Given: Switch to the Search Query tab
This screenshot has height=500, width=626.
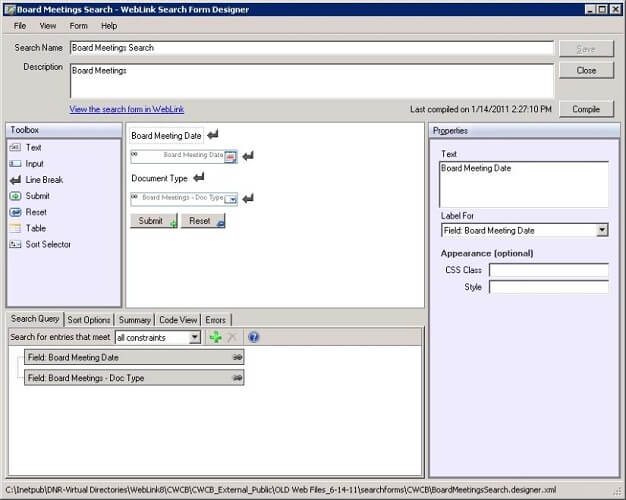Looking at the screenshot, I should pyautogui.click(x=35, y=319).
